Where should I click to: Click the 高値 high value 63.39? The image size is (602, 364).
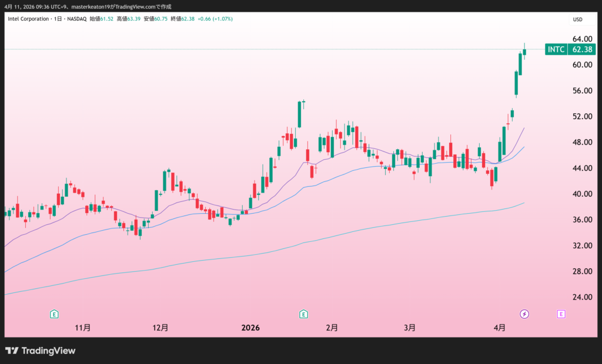pyautogui.click(x=133, y=19)
